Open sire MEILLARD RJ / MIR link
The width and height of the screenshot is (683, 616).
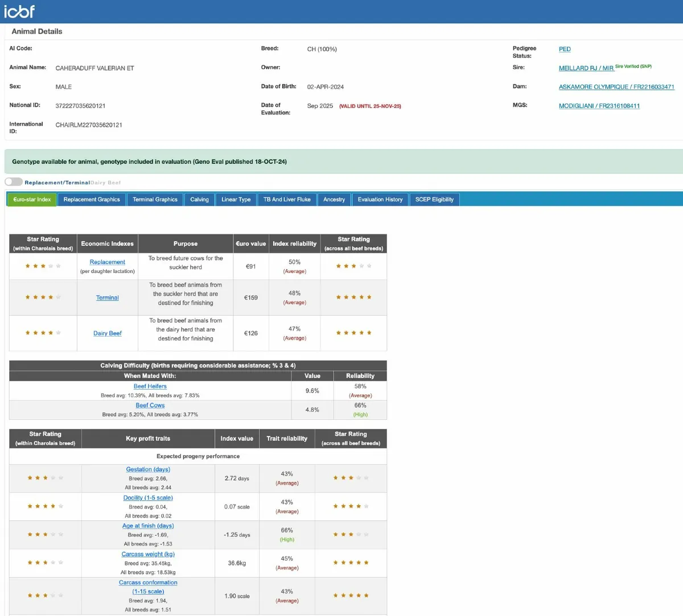586,68
